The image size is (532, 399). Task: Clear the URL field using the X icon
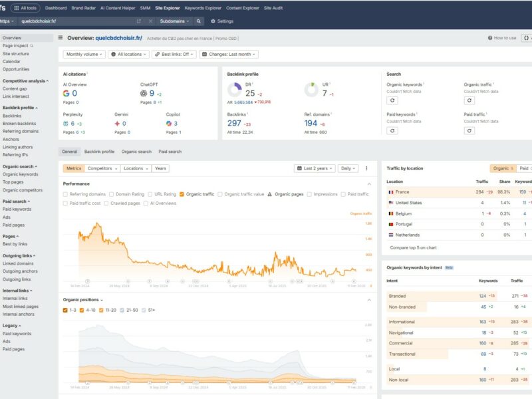tap(150, 21)
